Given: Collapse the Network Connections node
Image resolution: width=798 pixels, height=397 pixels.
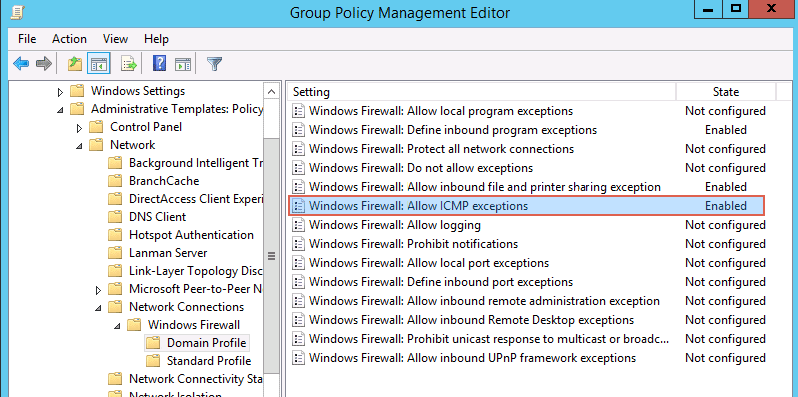Looking at the screenshot, I should coord(99,307).
